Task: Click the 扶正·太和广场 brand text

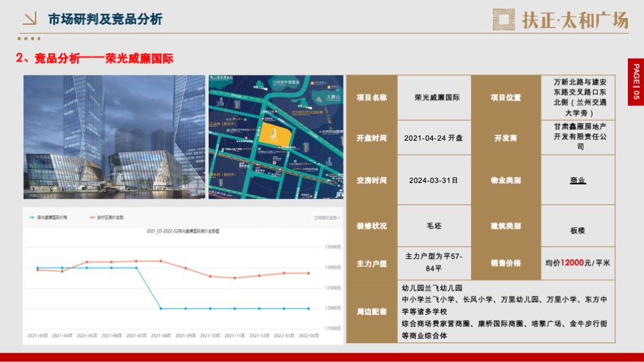Action: [575, 19]
